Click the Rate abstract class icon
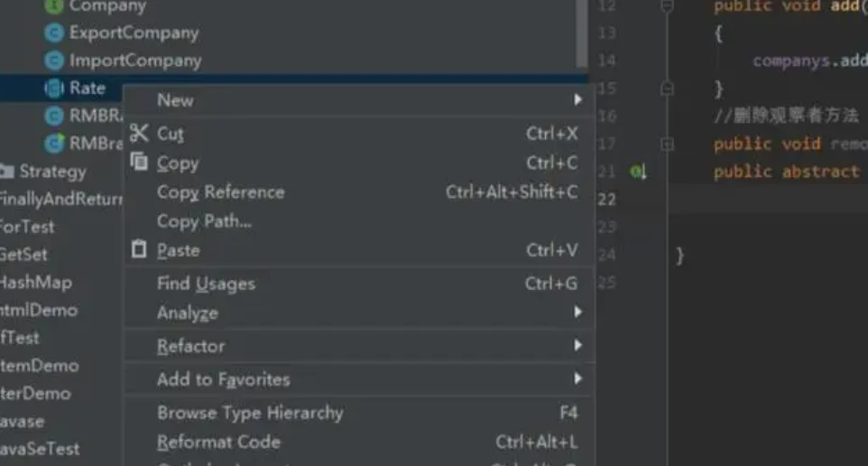The width and height of the screenshot is (868, 466). coord(54,89)
